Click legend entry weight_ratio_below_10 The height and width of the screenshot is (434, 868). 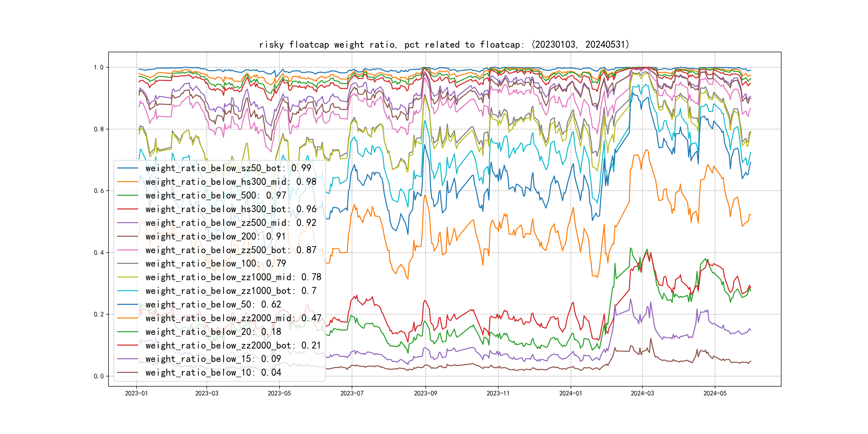(213, 372)
